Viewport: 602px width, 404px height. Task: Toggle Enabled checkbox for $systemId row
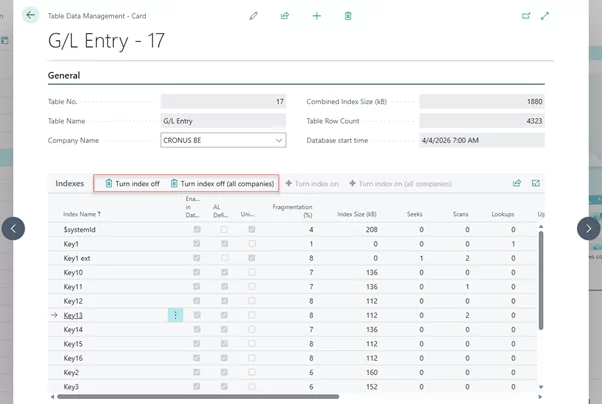(x=197, y=230)
